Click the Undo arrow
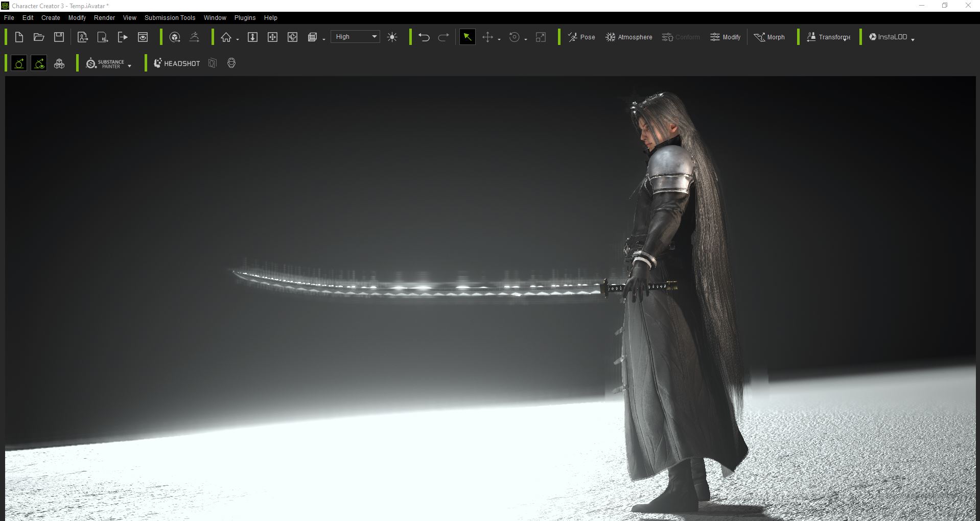This screenshot has width=980, height=521. click(424, 37)
